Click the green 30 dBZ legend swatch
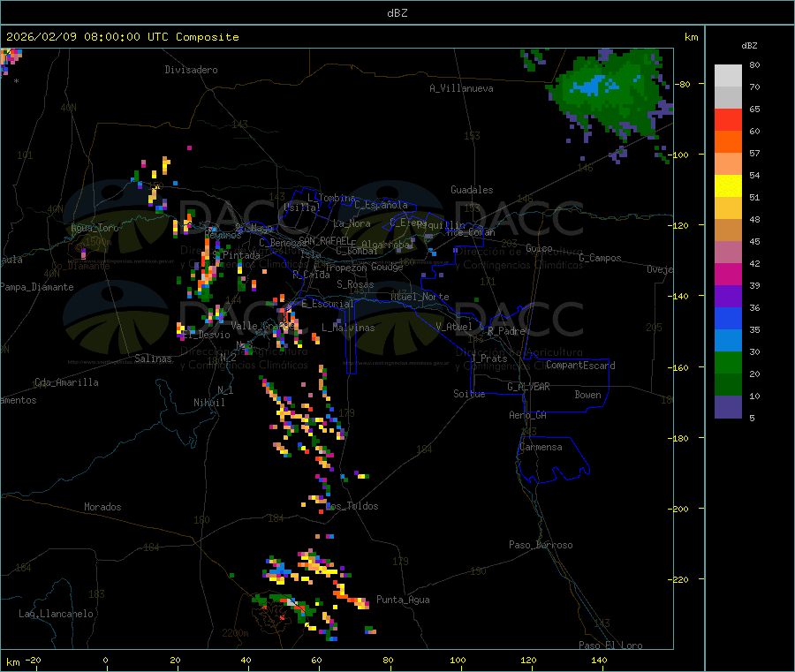 click(x=728, y=362)
